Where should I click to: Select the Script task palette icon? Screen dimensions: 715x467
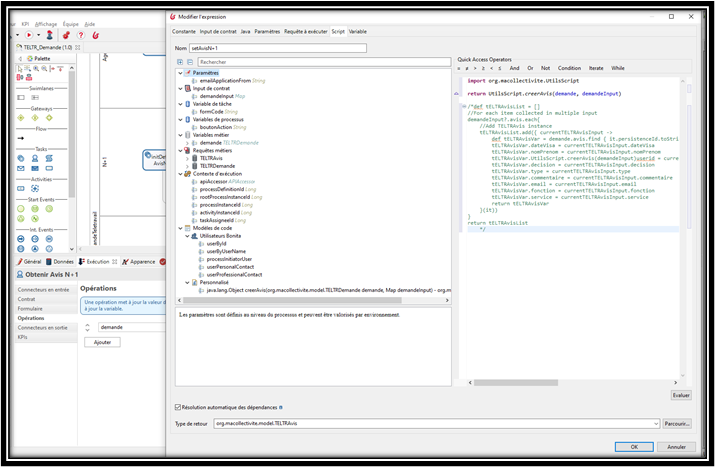click(49, 158)
